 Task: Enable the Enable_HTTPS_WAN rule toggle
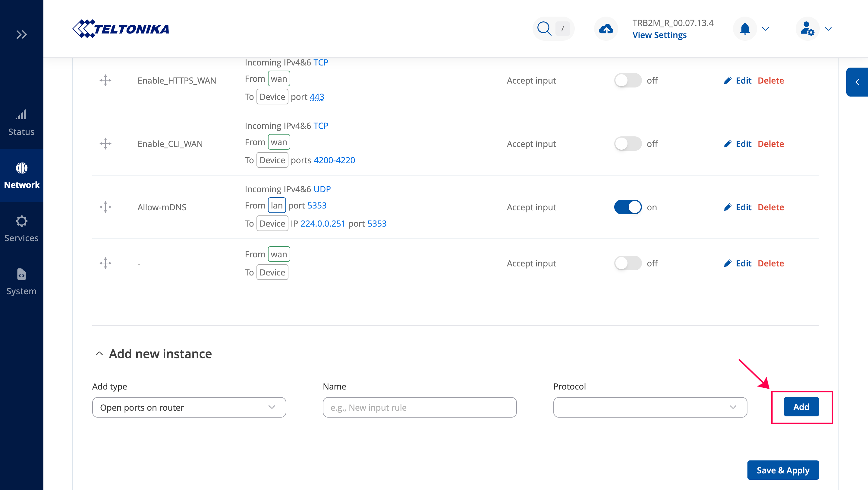tap(627, 80)
